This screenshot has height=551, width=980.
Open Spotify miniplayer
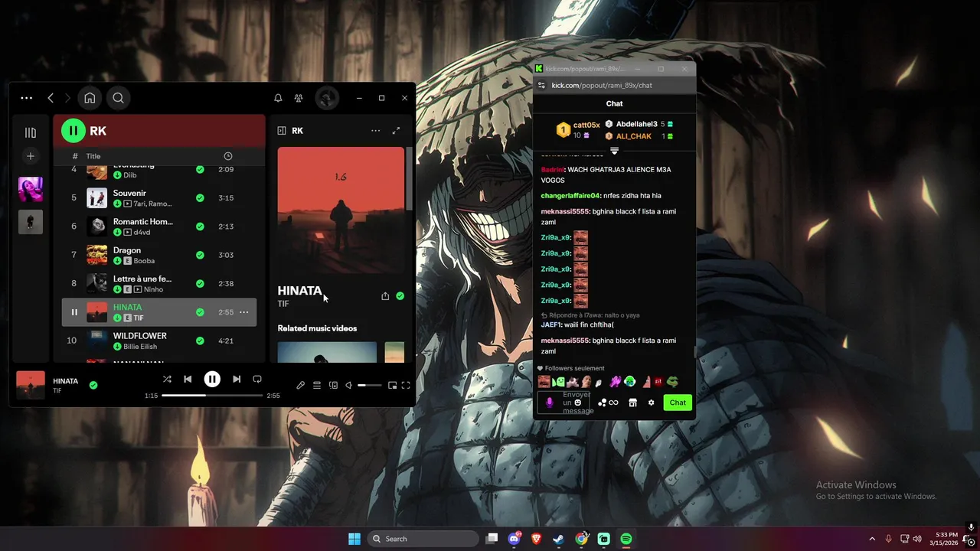coord(392,386)
